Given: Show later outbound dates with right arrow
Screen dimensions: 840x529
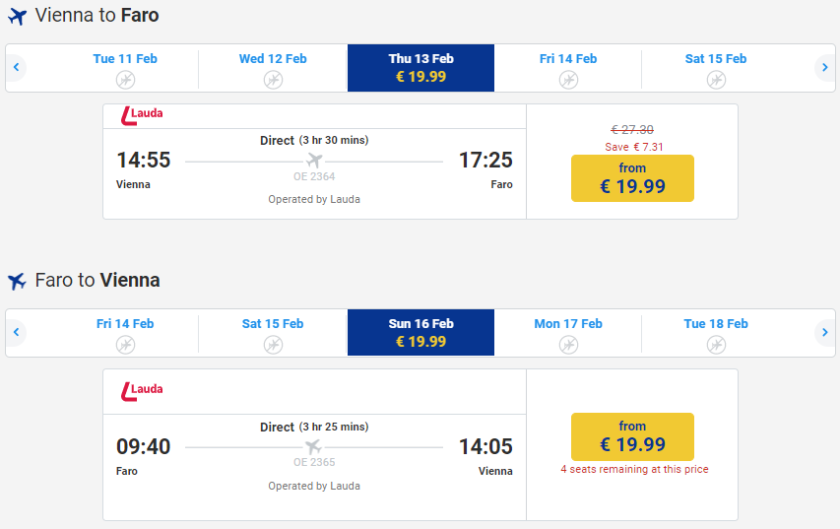Looking at the screenshot, I should click(x=824, y=68).
